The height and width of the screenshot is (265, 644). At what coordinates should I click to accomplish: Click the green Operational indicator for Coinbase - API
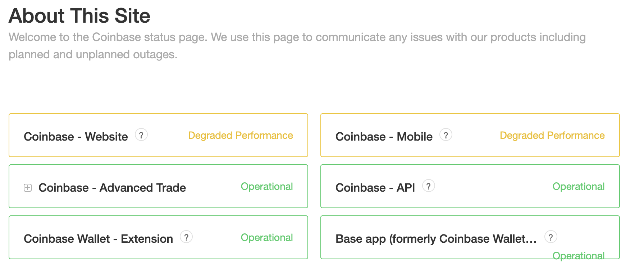tap(579, 186)
